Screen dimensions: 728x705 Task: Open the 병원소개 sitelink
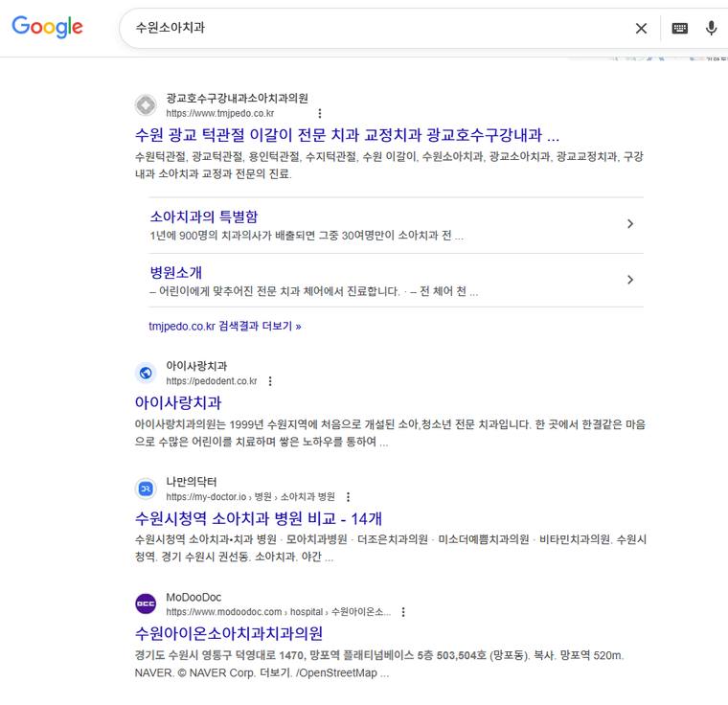(176, 272)
